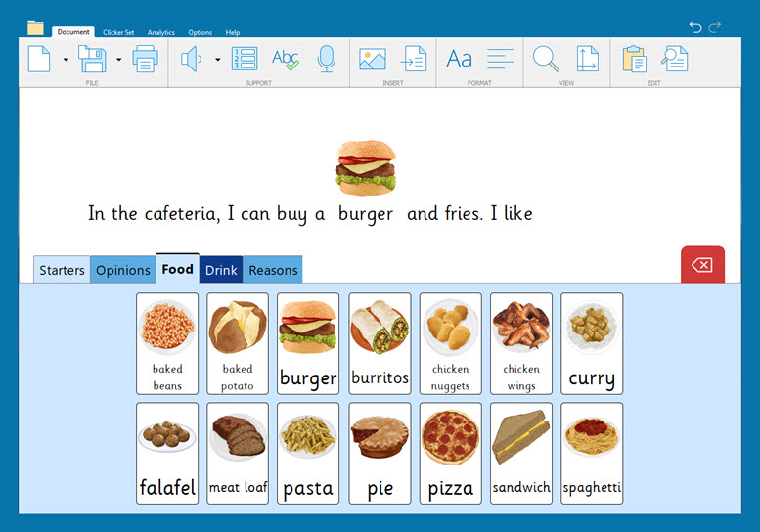
Task: Click the New Document icon
Action: tap(39, 59)
